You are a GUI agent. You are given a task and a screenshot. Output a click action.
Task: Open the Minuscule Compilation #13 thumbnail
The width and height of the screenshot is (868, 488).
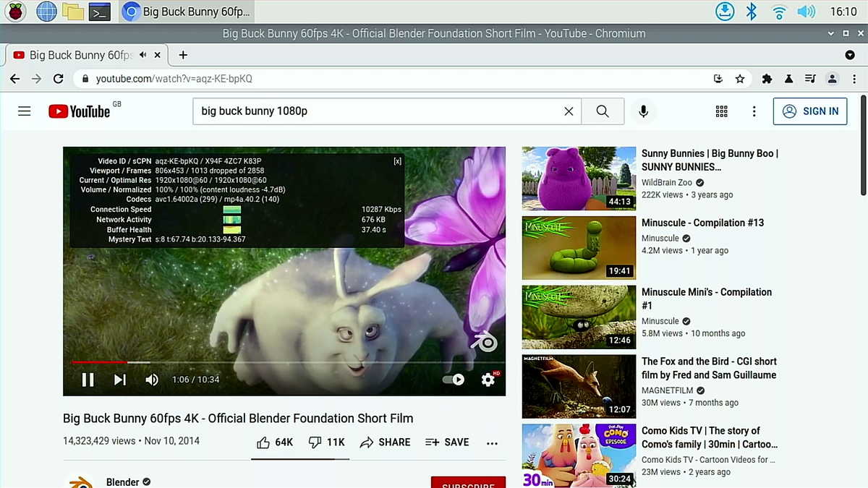[x=579, y=248]
